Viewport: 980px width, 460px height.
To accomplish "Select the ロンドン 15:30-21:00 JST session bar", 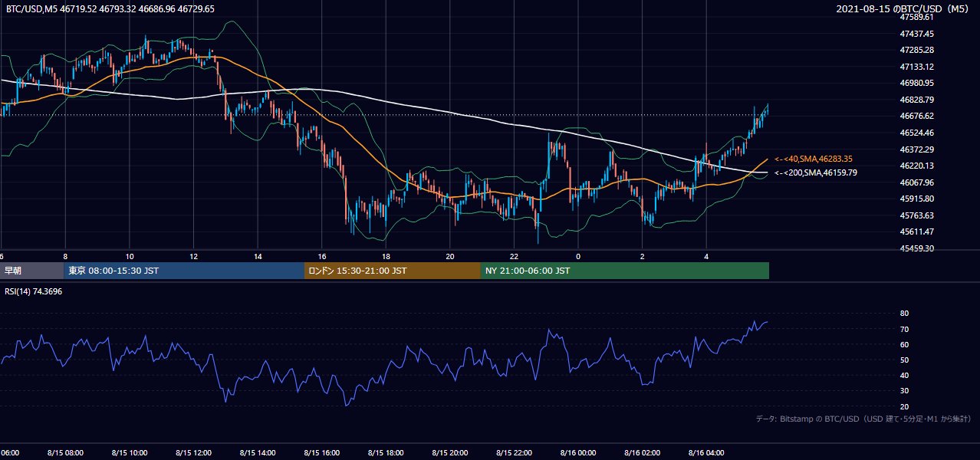I will (x=393, y=271).
